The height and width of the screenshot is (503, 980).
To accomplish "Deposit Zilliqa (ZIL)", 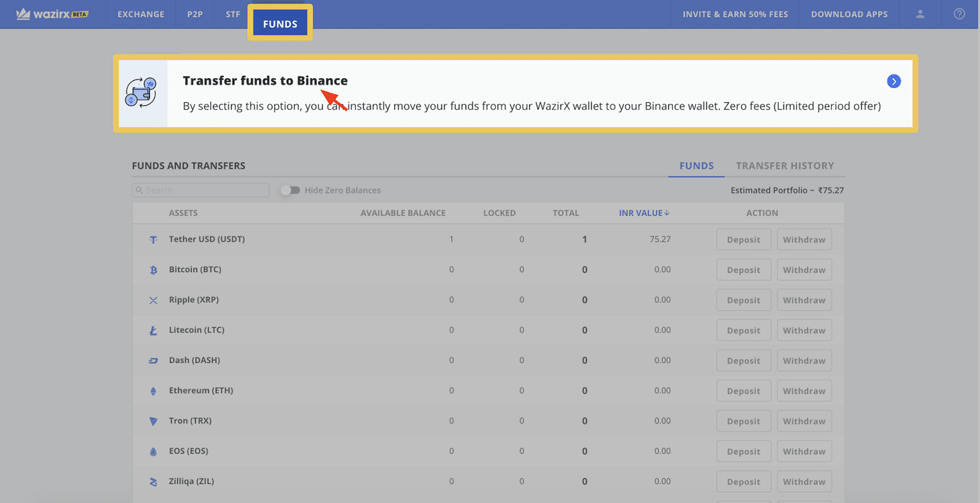I will (744, 482).
